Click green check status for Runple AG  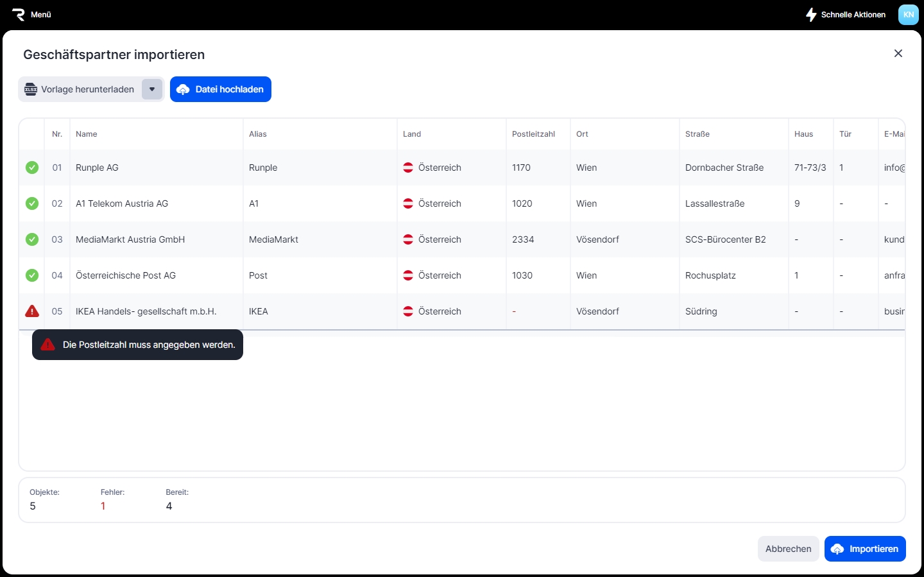(32, 168)
